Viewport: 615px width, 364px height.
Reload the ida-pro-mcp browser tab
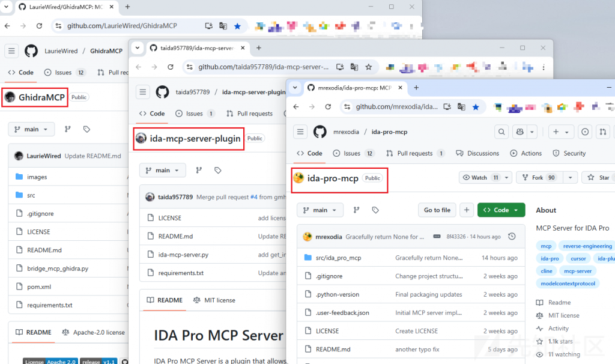328,107
